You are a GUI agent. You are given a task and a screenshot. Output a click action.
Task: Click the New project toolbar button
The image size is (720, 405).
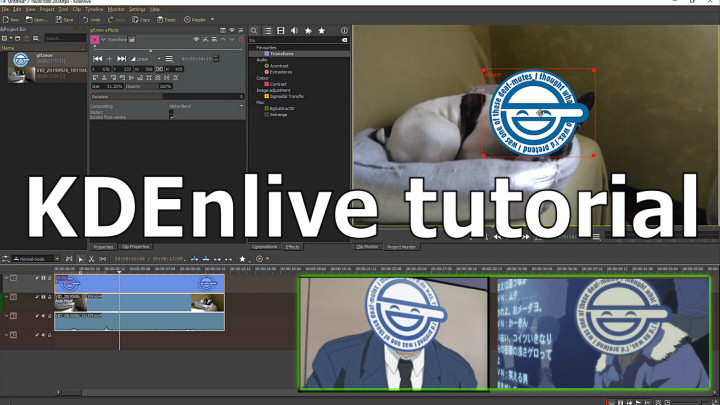coord(11,20)
